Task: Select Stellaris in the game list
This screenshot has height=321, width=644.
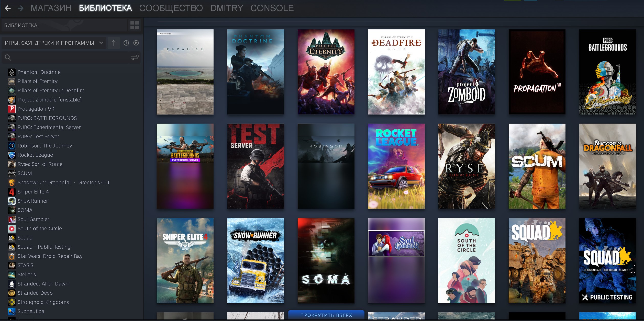Action: click(x=27, y=274)
